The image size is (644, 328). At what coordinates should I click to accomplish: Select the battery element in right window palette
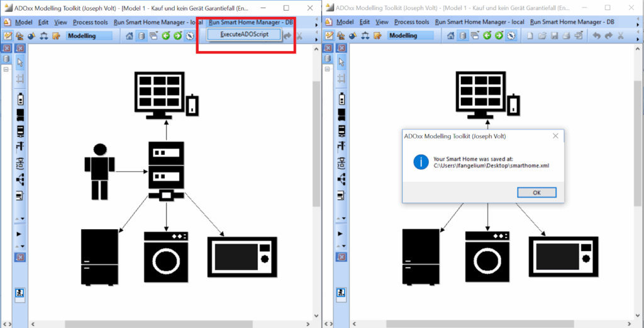[341, 99]
